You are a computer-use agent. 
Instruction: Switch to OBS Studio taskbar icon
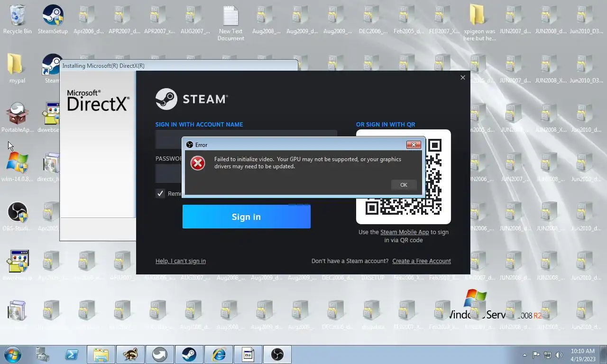(277, 355)
